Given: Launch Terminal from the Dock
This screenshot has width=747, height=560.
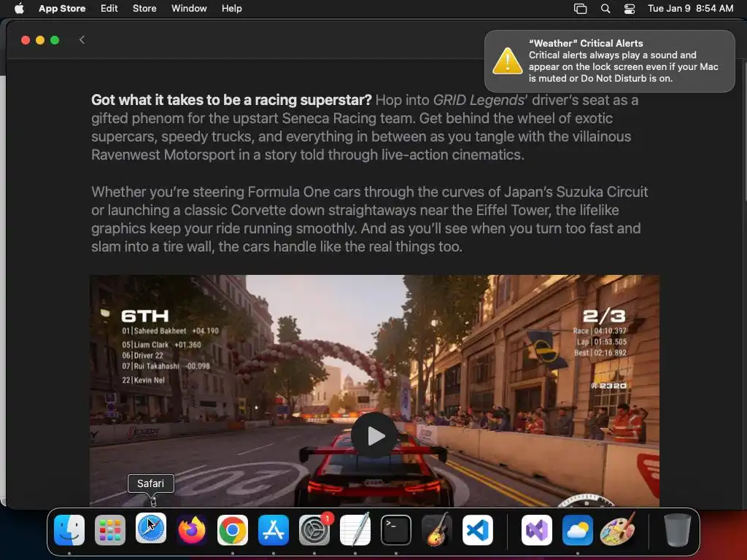Looking at the screenshot, I should [x=396, y=530].
